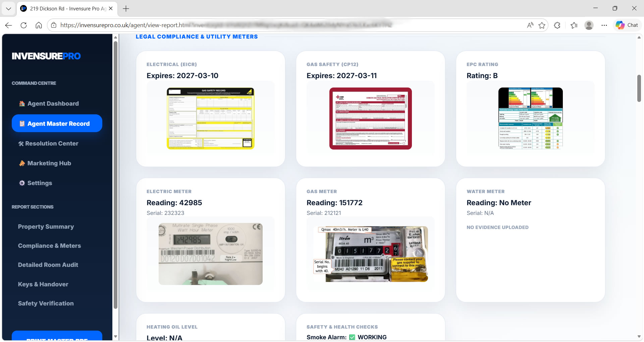Open the electric meter photo
The width and height of the screenshot is (644, 342).
pos(211,254)
